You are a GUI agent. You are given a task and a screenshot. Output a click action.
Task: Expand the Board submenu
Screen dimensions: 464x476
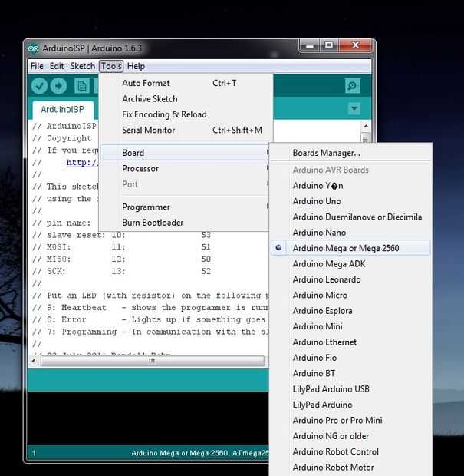click(x=185, y=153)
